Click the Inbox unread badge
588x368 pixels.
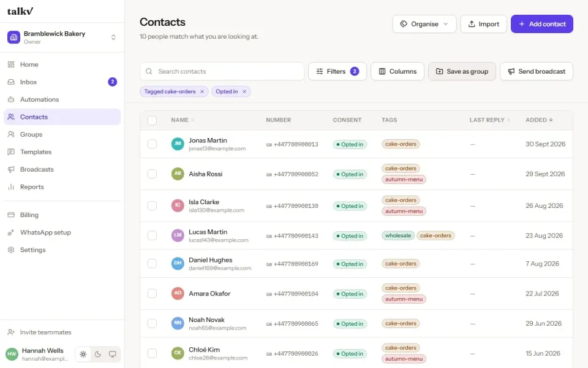point(113,82)
